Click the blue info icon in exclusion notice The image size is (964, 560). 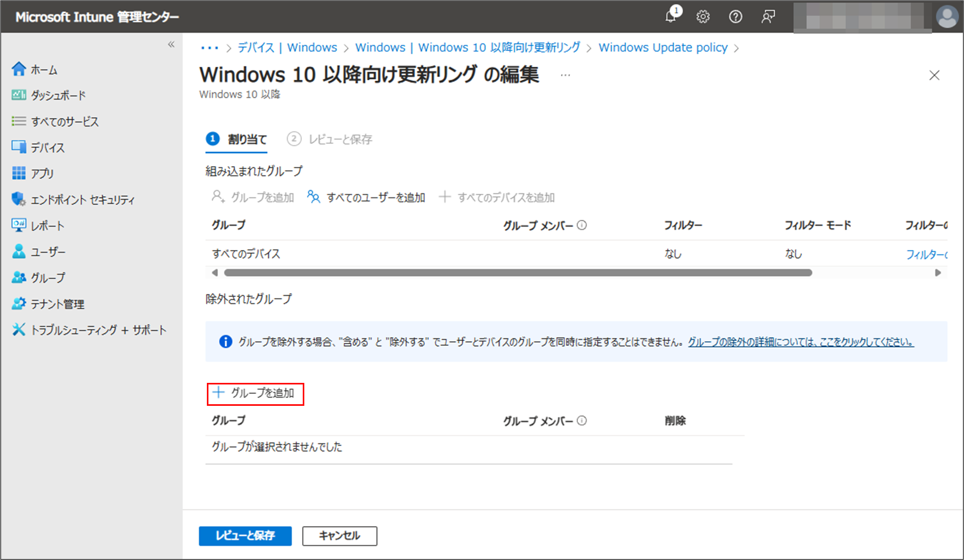[x=226, y=342]
